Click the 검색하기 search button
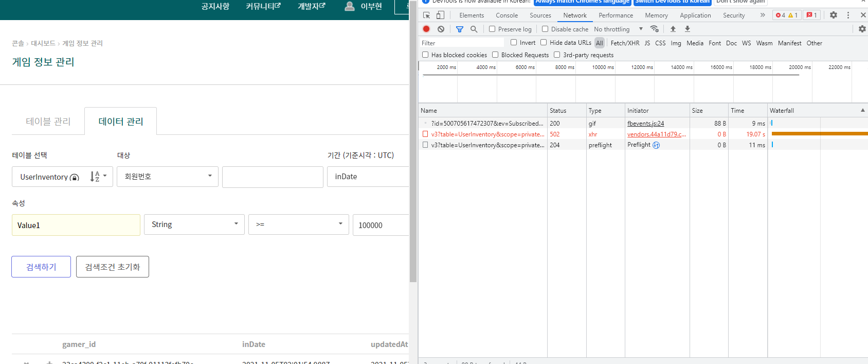The height and width of the screenshot is (364, 868). [41, 267]
